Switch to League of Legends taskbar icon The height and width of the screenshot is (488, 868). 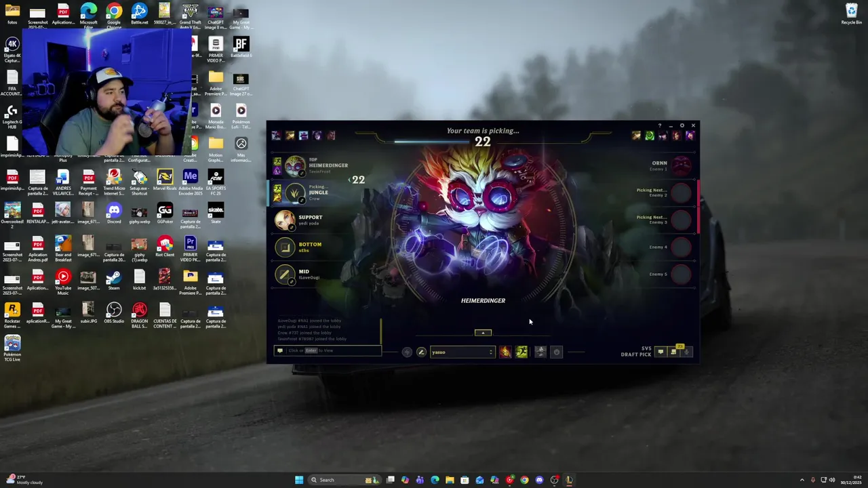(x=570, y=480)
